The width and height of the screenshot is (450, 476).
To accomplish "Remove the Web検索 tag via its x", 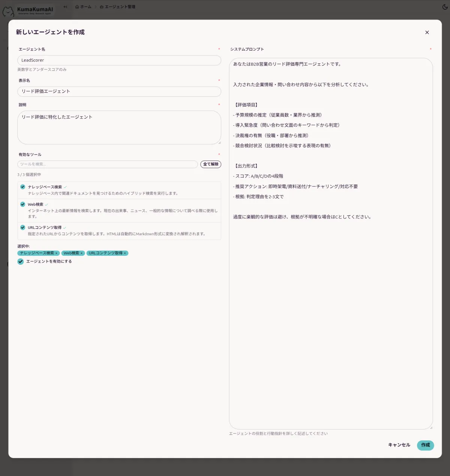I will [x=81, y=253].
